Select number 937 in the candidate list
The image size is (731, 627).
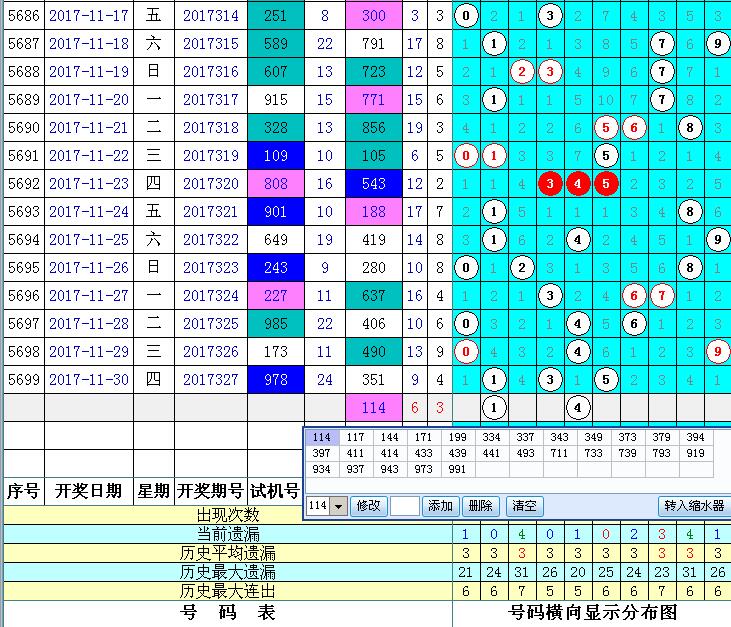[356, 469]
